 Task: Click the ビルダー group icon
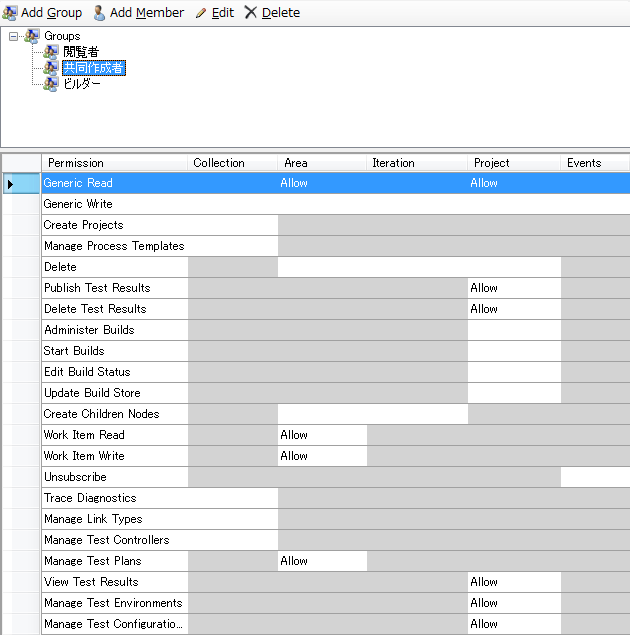pos(51,84)
